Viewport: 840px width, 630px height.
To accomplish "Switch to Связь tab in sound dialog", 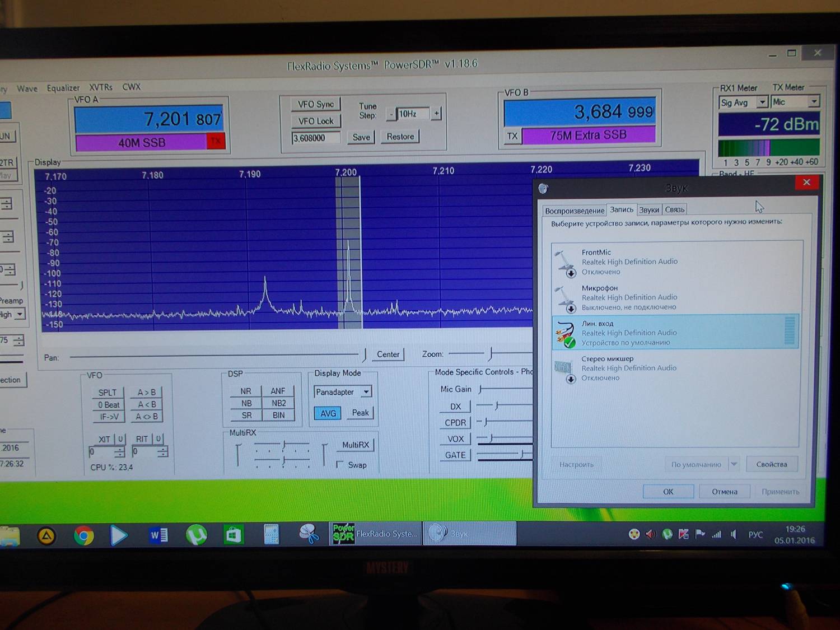I will pyautogui.click(x=675, y=209).
